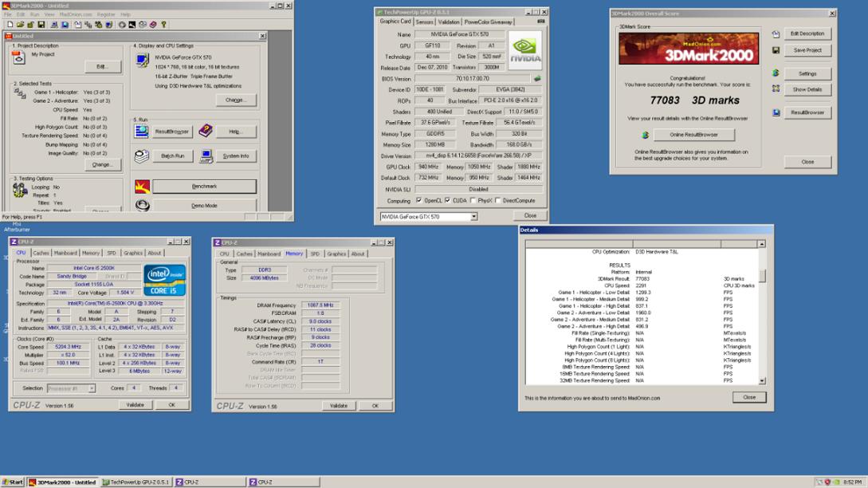The height and width of the screenshot is (488, 868).
Task: Click the first CPU-Z taskbar button
Action: point(210,482)
